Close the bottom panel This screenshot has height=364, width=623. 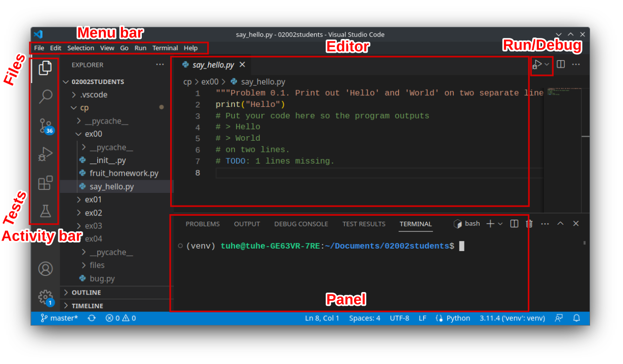[576, 224]
